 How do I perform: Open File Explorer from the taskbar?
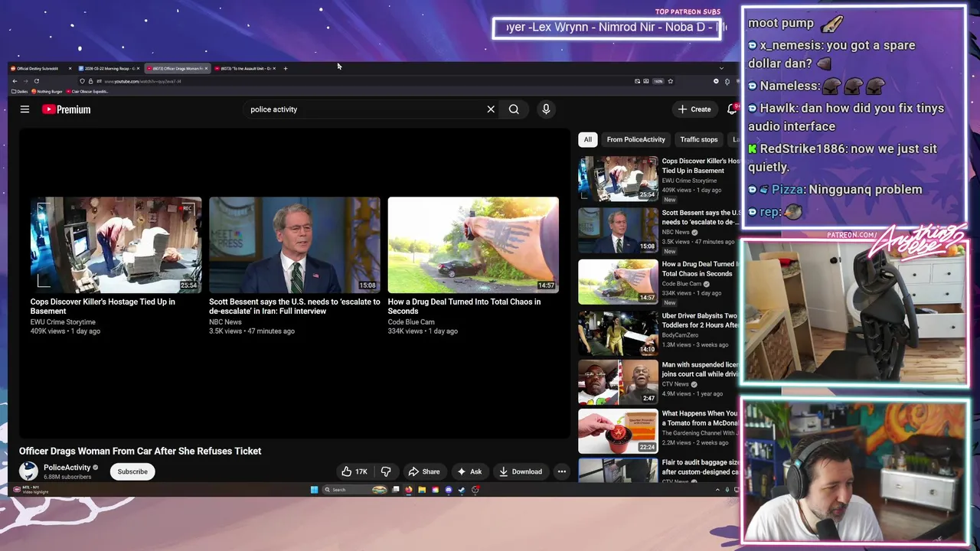[x=422, y=490]
